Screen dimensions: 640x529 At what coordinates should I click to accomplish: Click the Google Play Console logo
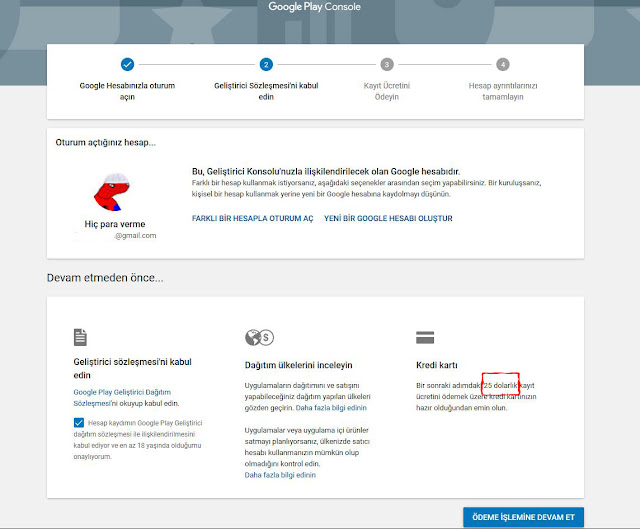coord(314,7)
